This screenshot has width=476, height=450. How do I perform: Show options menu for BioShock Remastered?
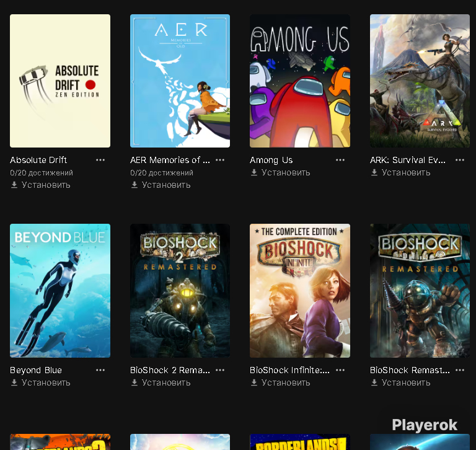pyautogui.click(x=460, y=370)
